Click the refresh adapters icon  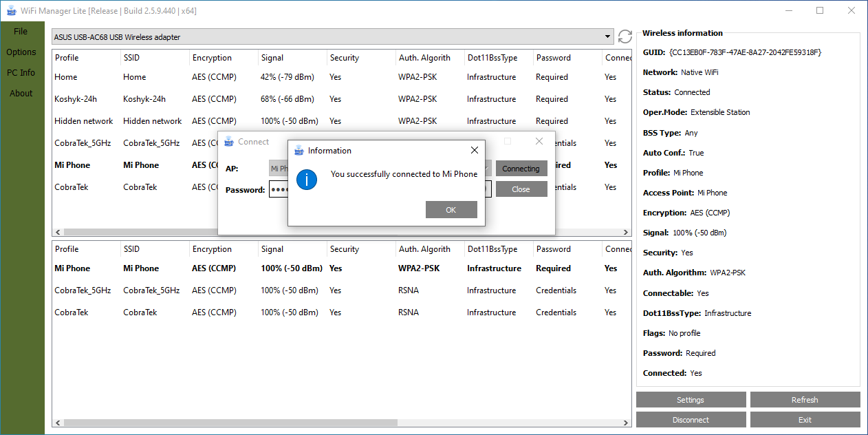coord(625,37)
